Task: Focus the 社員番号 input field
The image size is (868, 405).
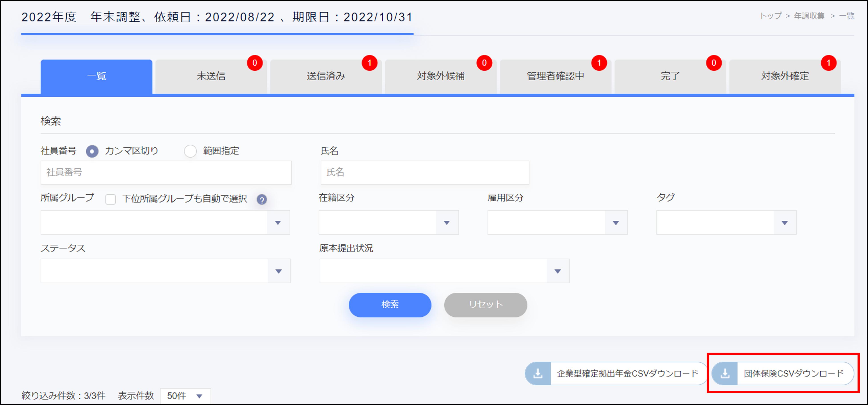Action: point(166,173)
